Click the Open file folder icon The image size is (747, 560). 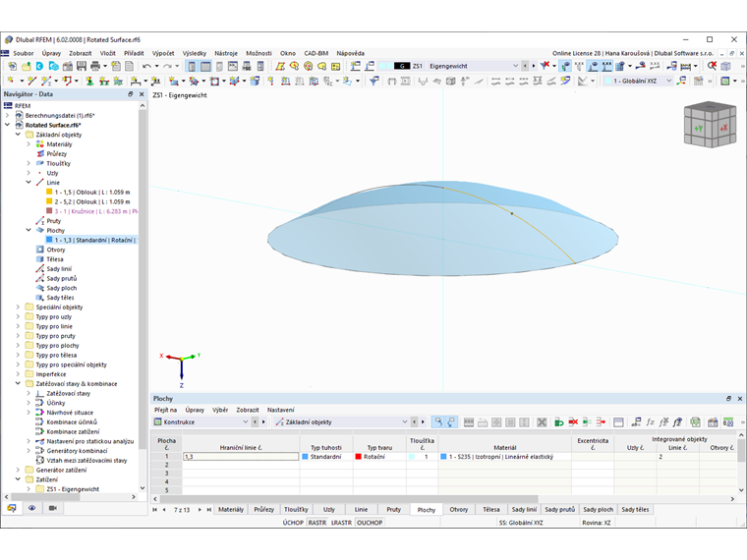pos(27,66)
